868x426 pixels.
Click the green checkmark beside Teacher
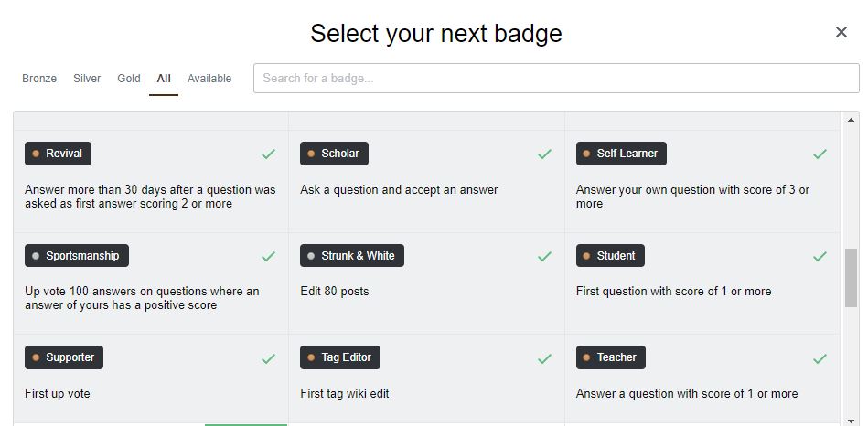[x=820, y=358]
